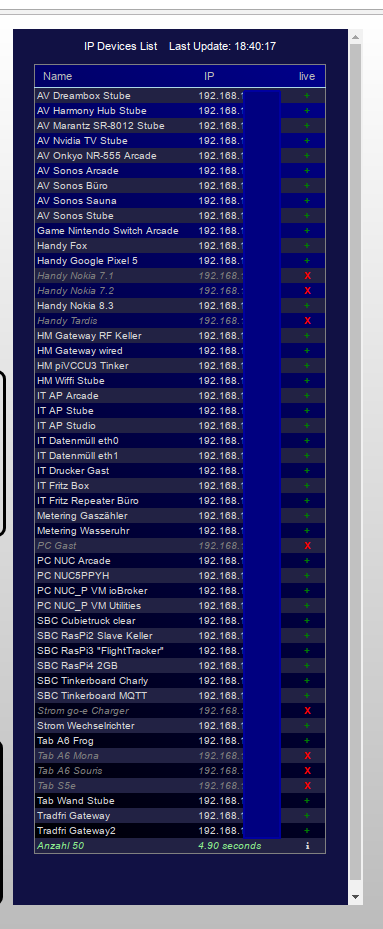Click the green plus for IT Fritz Box

click(307, 486)
